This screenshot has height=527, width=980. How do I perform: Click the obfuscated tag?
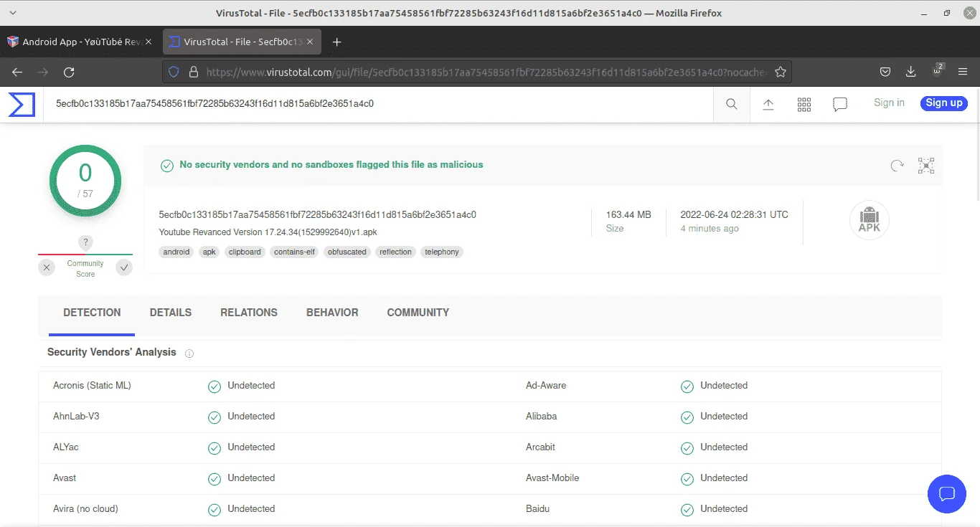coord(347,252)
